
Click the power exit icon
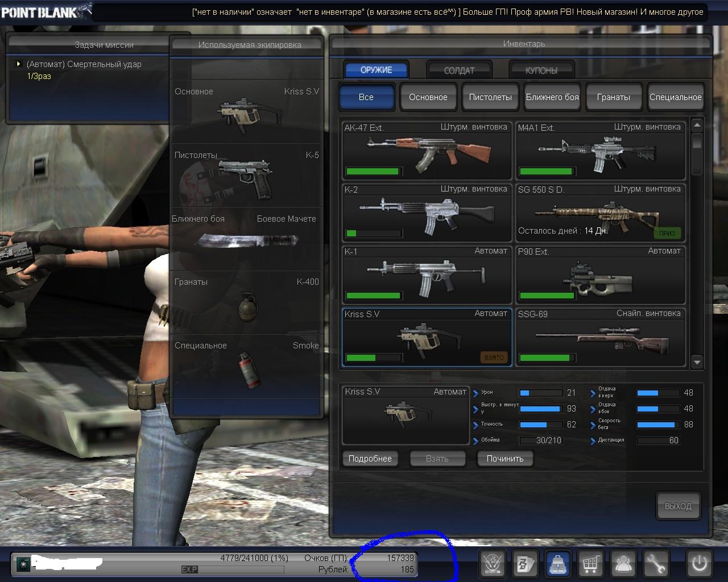699,564
